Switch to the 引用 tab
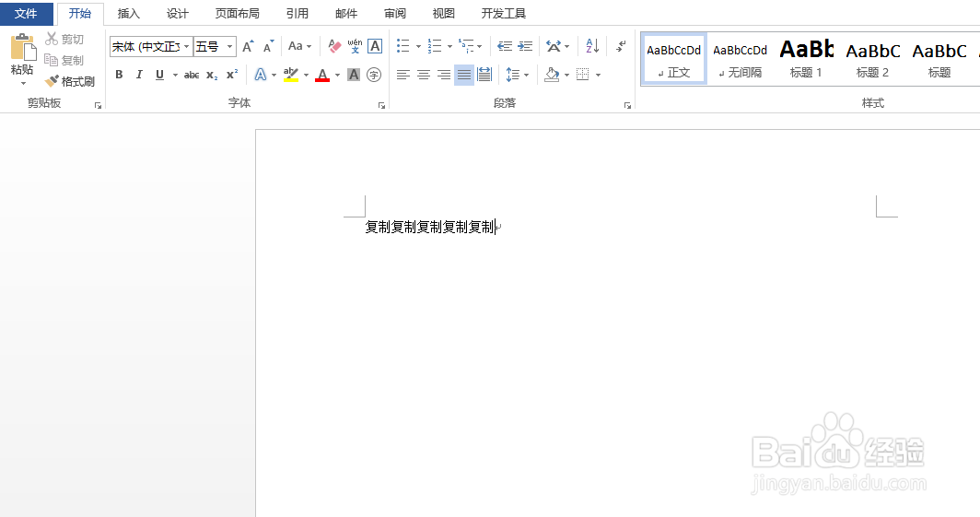 click(x=297, y=13)
